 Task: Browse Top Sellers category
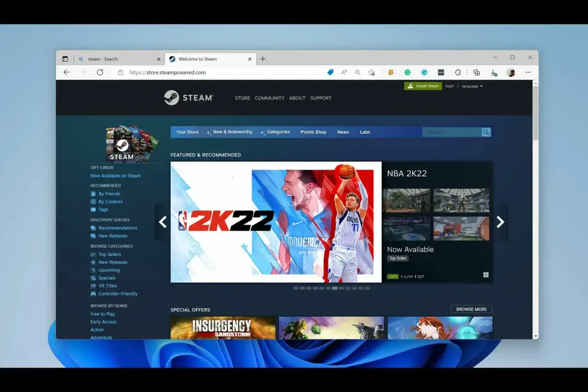coord(109,254)
